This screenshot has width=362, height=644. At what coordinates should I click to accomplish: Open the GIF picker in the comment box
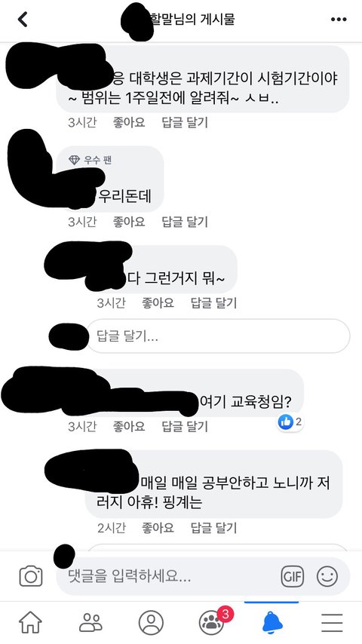coord(292,576)
